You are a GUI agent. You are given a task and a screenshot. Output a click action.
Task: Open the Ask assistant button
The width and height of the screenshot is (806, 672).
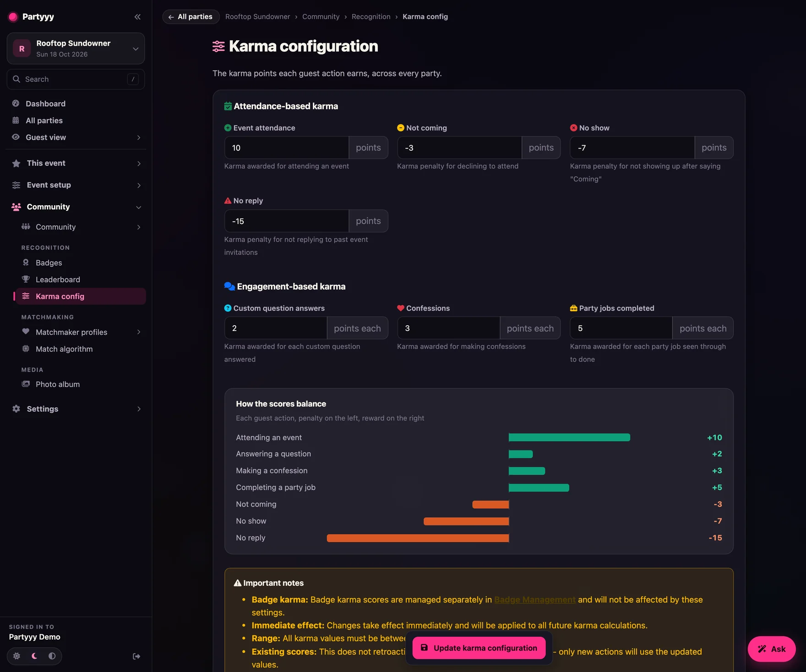click(772, 649)
